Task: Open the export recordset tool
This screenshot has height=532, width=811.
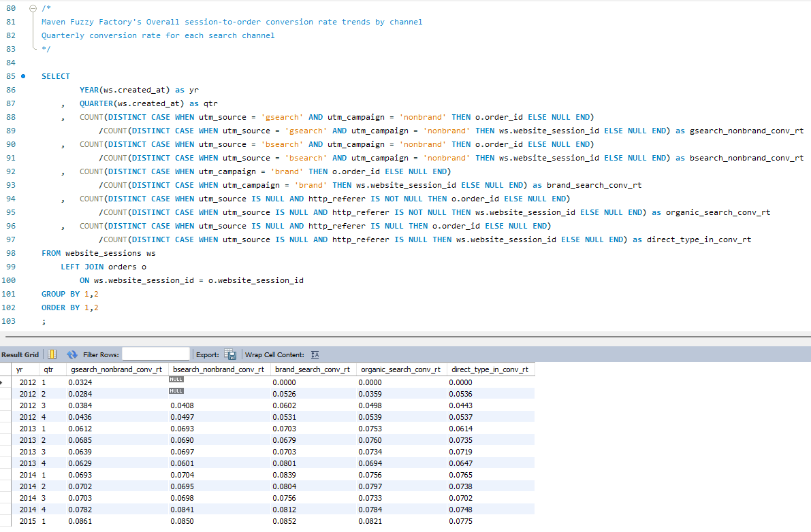Action: (x=230, y=354)
